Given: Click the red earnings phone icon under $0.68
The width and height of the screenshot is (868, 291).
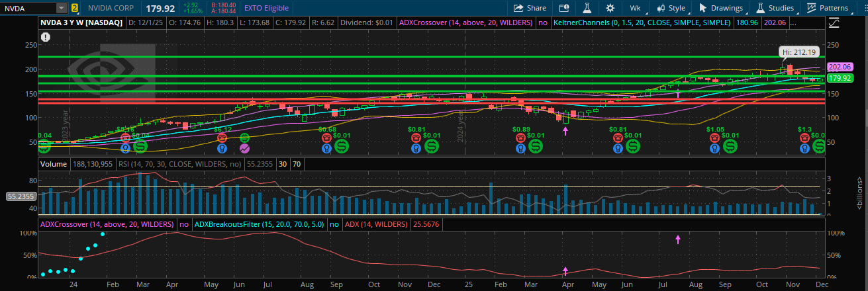Looking at the screenshot, I should coord(326,138).
